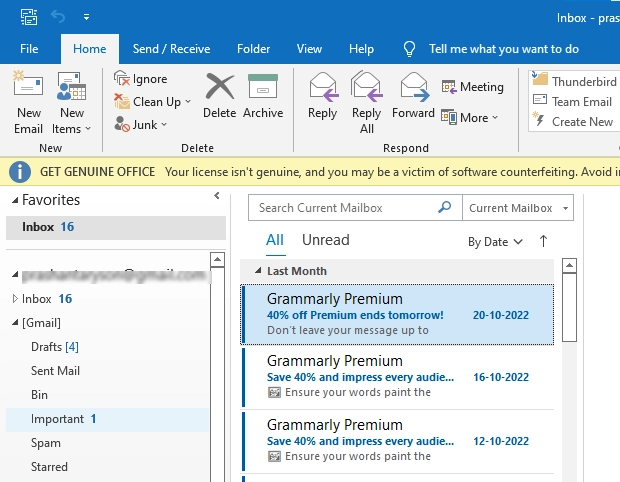Click GET GENUINE OFFICE banner text
The width and height of the screenshot is (620, 482).
(97, 172)
